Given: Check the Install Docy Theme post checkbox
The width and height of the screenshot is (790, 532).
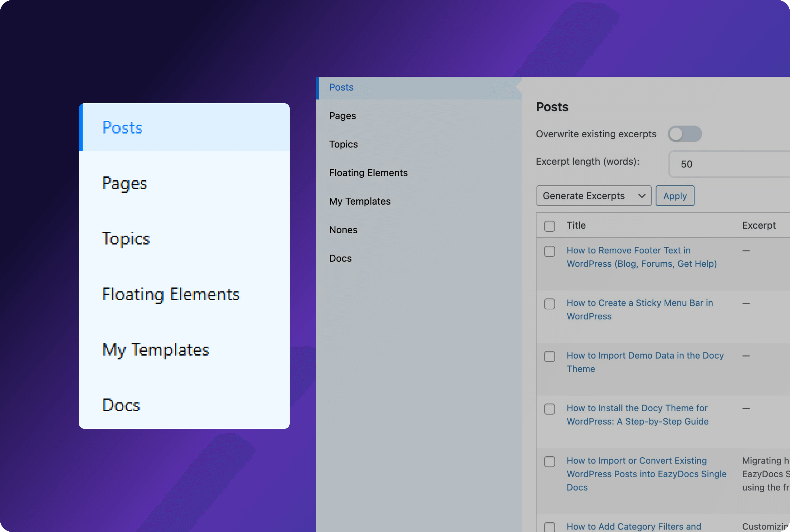Looking at the screenshot, I should click(549, 409).
